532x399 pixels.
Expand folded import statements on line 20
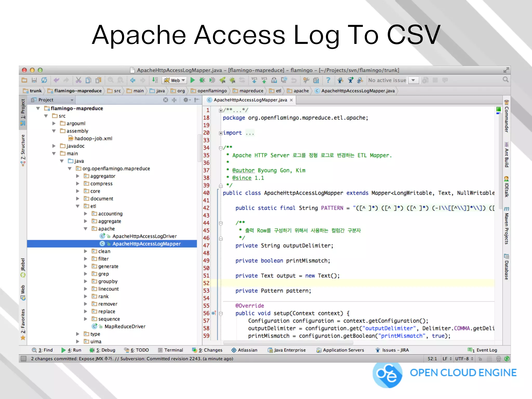[x=221, y=133]
